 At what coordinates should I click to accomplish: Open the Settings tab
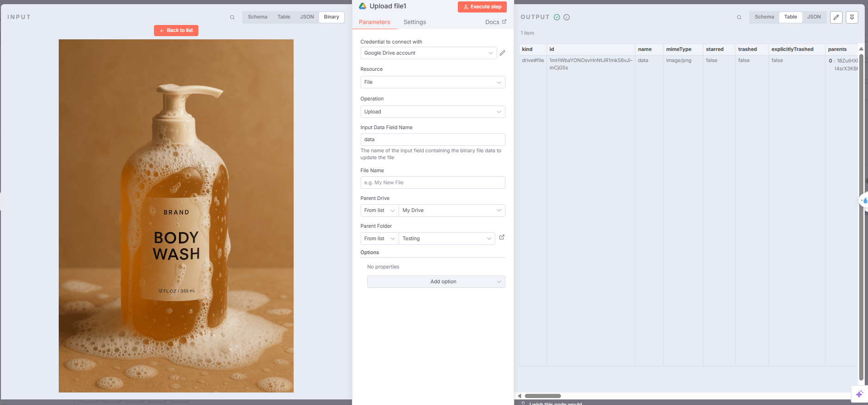pos(415,22)
